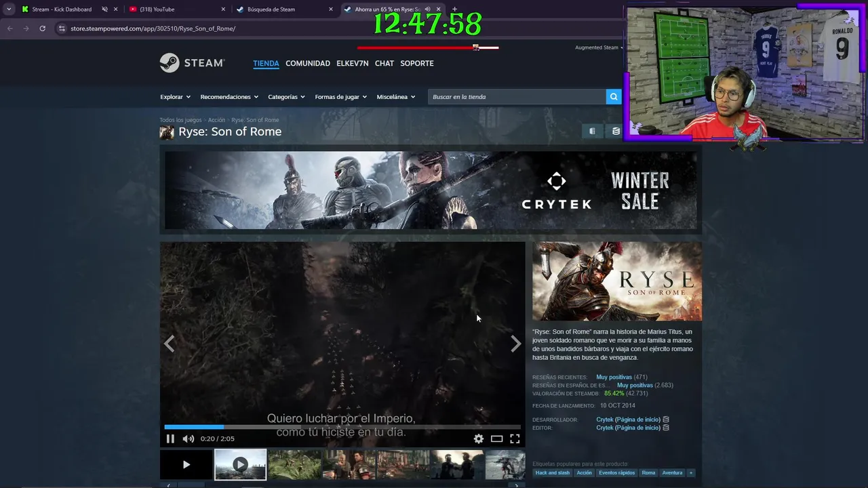This screenshot has height=488, width=868.
Task: Open the COMUNIDAD menu
Action: tap(308, 63)
